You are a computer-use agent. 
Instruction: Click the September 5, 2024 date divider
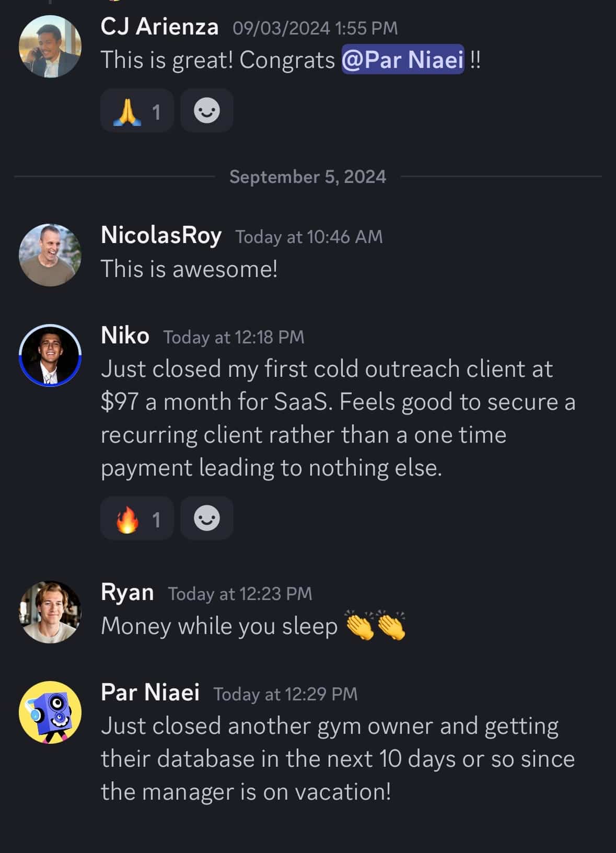(308, 177)
